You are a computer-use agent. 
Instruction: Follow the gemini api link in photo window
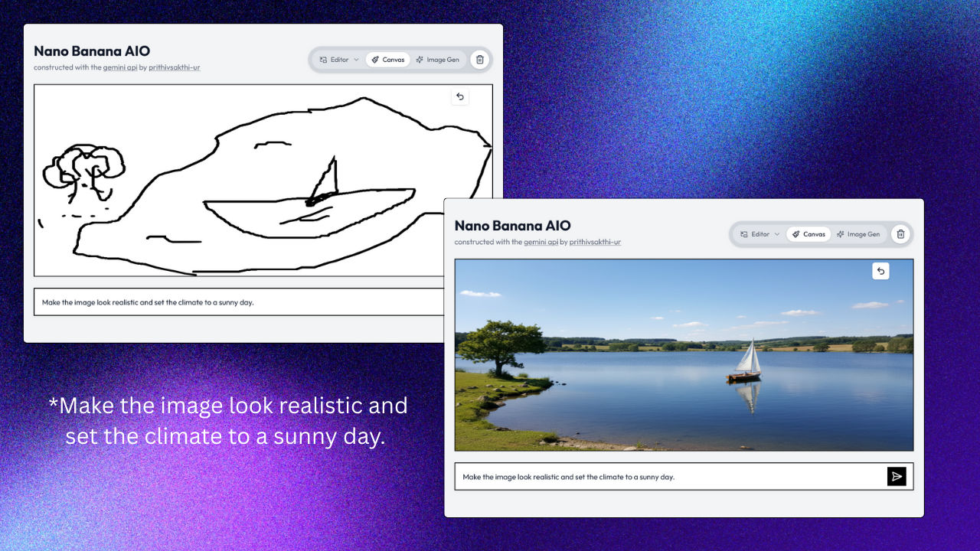[541, 242]
